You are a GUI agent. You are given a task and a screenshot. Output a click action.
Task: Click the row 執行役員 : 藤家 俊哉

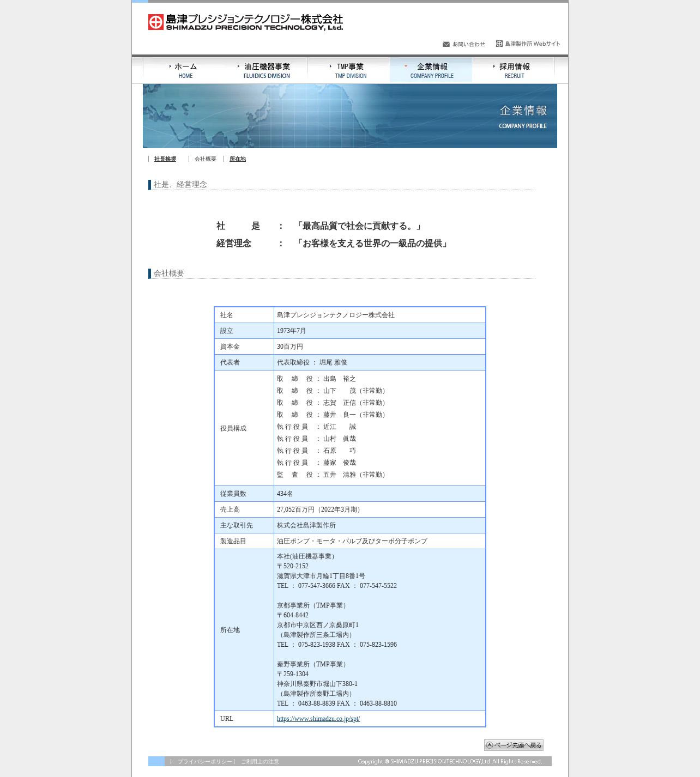pyautogui.click(x=316, y=463)
